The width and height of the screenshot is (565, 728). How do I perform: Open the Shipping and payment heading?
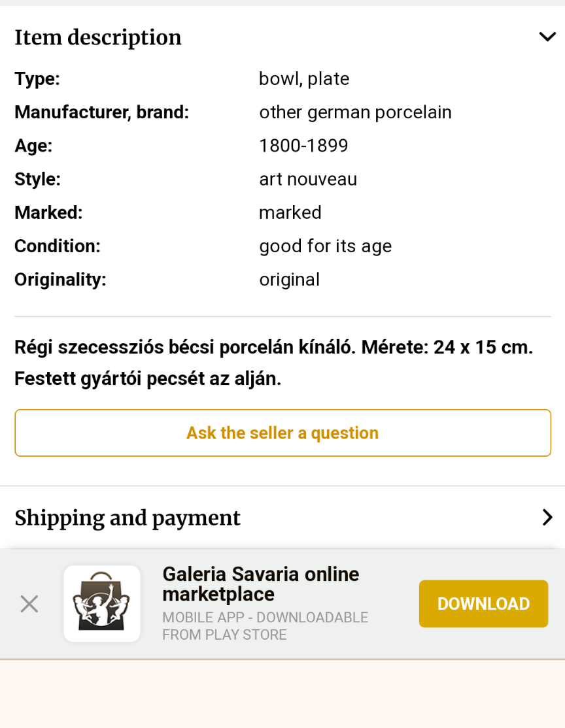tap(128, 518)
